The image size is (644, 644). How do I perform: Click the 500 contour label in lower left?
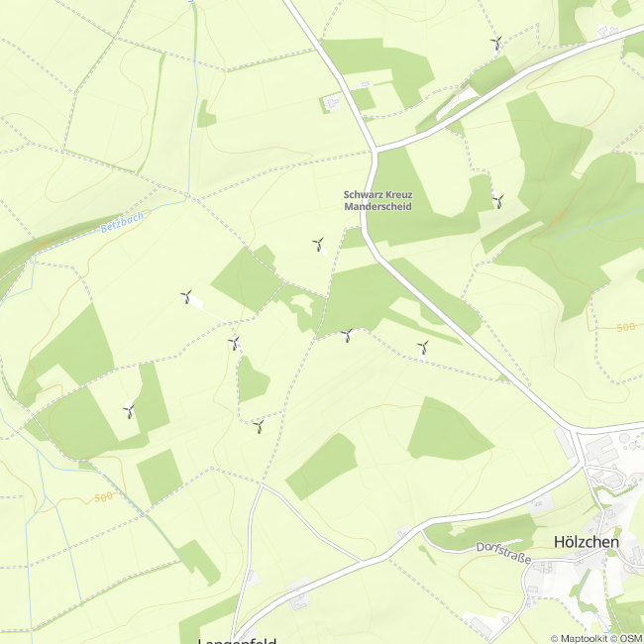coord(103,497)
